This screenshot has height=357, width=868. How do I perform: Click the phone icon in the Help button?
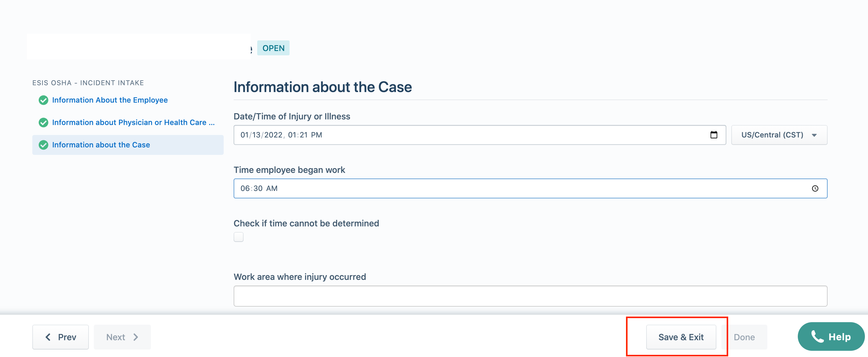817,336
